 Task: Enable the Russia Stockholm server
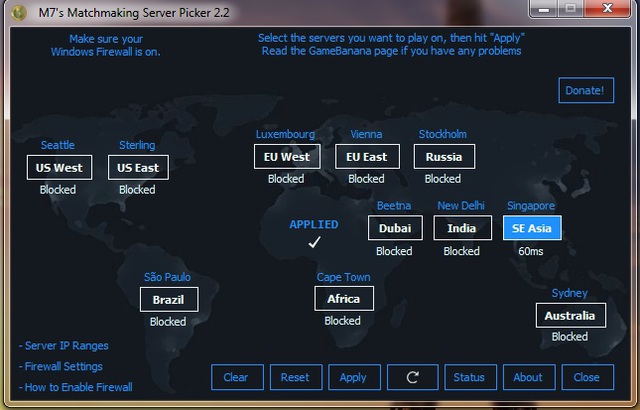444,157
